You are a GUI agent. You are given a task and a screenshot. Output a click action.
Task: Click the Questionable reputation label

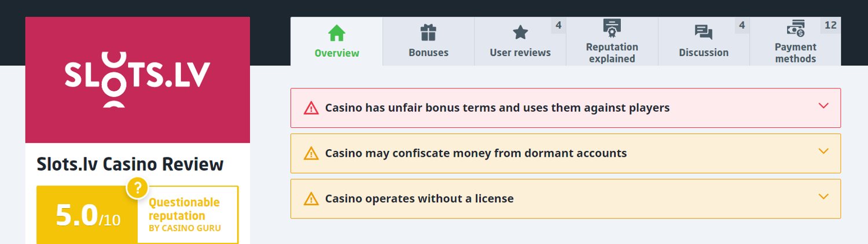[x=184, y=209]
